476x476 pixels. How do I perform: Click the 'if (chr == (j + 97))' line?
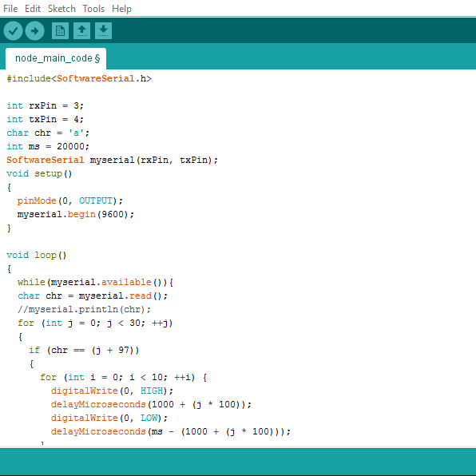tap(84, 350)
